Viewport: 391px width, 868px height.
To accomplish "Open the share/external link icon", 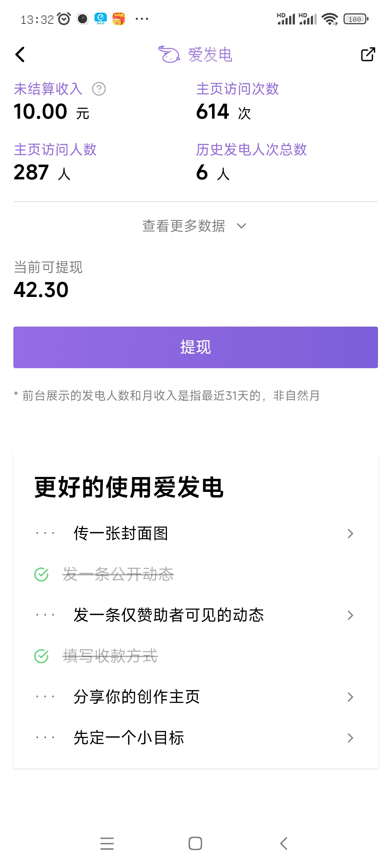I will click(x=368, y=55).
